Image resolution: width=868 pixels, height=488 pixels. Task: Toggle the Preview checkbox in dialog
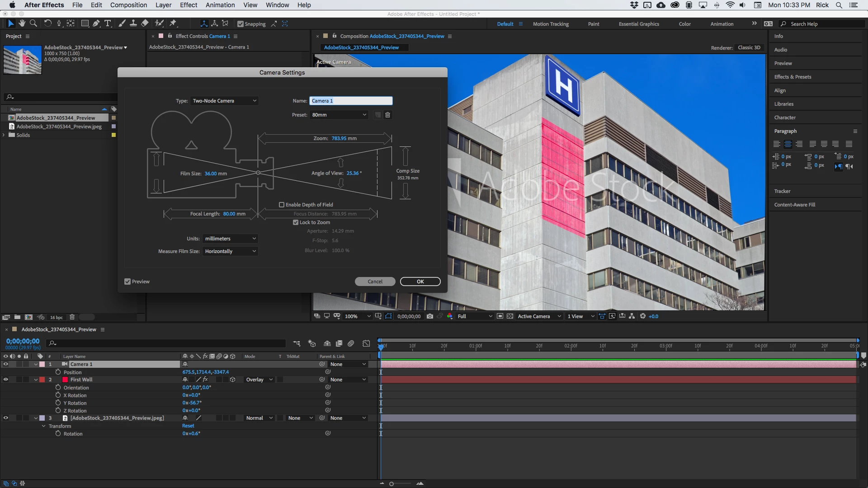coord(127,282)
